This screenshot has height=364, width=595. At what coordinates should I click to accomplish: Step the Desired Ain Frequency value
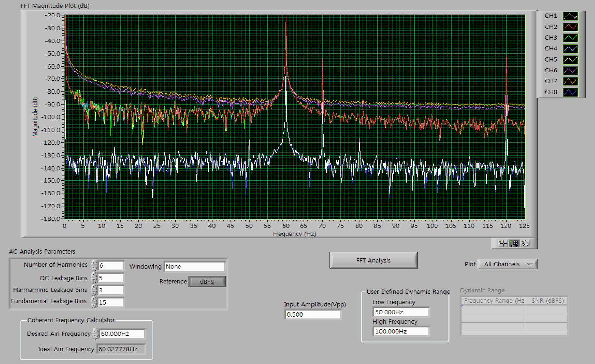click(x=96, y=334)
